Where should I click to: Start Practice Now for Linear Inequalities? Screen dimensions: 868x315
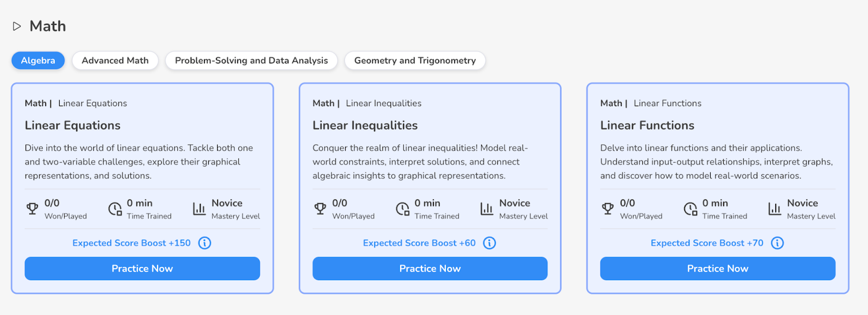click(x=430, y=268)
